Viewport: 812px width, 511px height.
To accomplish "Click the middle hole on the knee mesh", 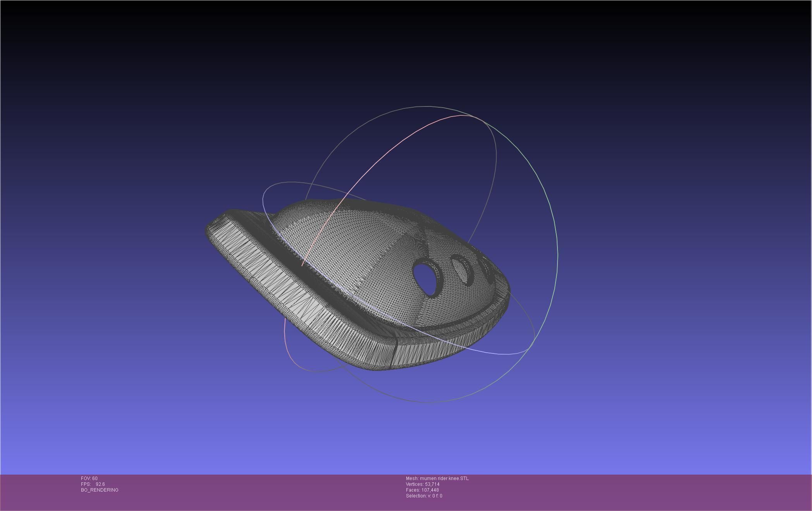I will (x=463, y=269).
